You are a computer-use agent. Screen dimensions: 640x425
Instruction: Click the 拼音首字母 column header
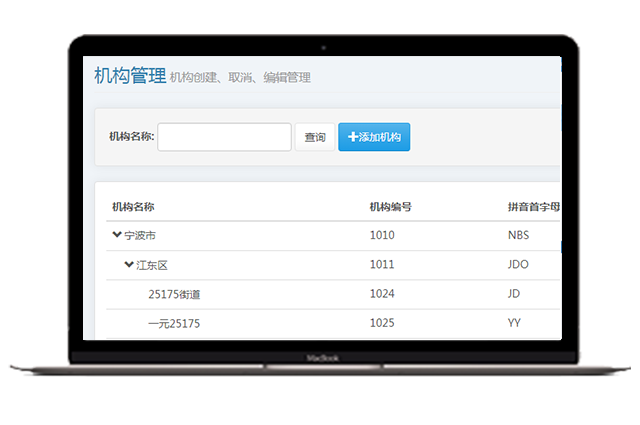533,207
